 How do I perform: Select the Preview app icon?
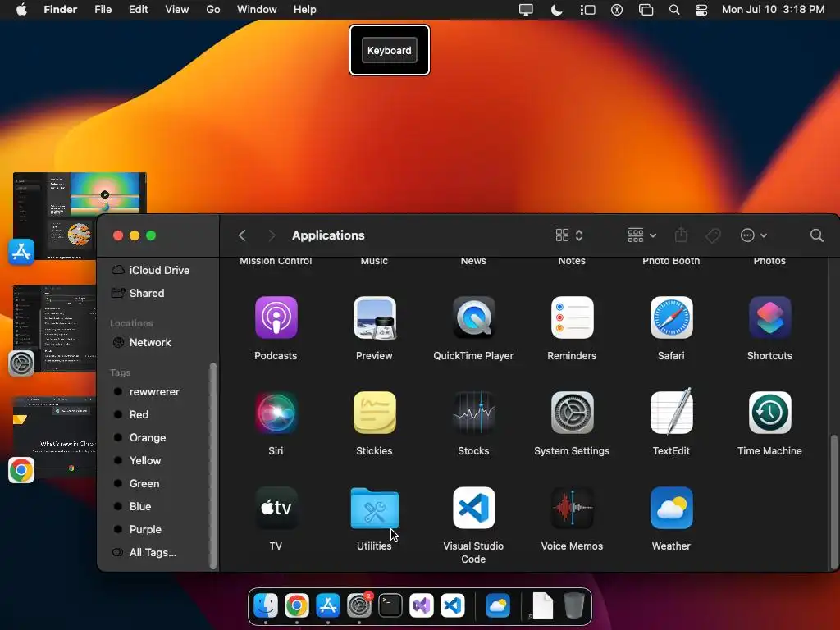[374, 317]
